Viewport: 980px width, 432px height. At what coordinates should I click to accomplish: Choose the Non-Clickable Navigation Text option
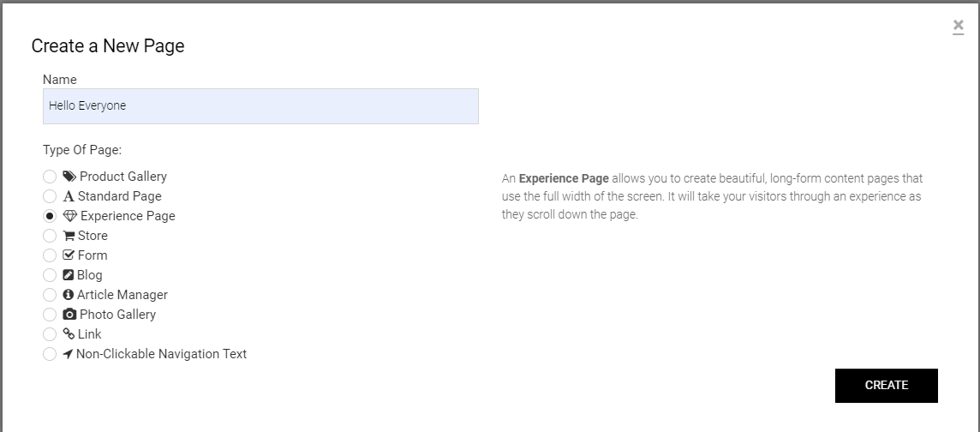[50, 355]
